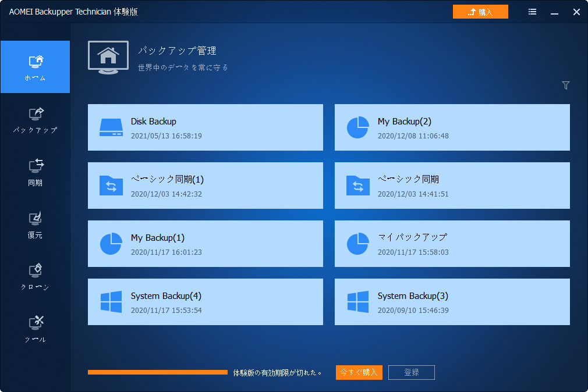Image resolution: width=588 pixels, height=392 pixels.
Task: Click the pie icon of My Backup(2)
Action: [358, 127]
